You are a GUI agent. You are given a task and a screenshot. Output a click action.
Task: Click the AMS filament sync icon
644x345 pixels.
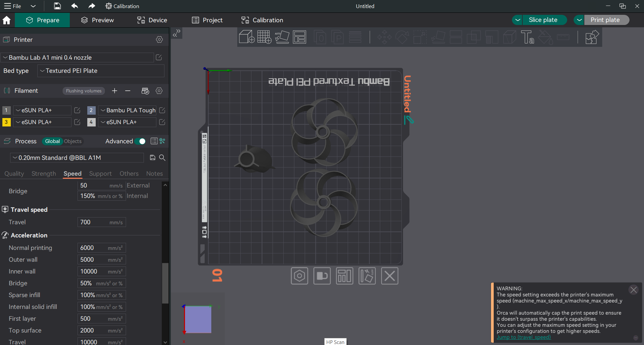tap(145, 91)
